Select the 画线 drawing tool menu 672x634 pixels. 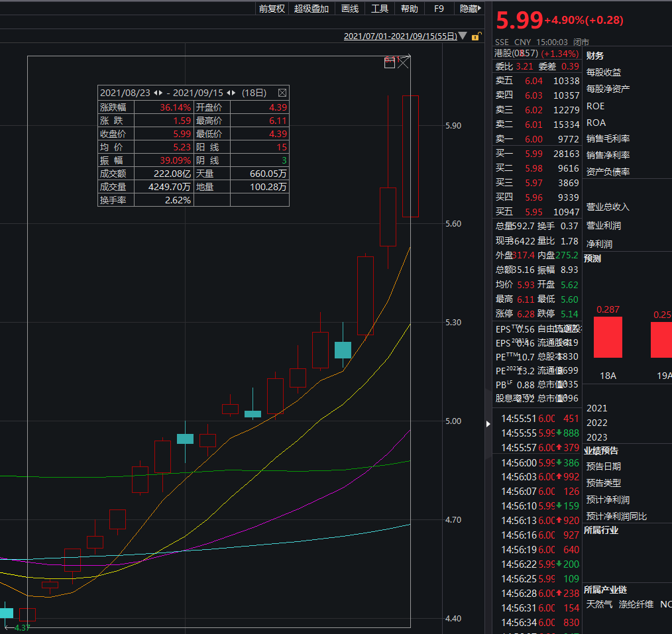(x=350, y=9)
